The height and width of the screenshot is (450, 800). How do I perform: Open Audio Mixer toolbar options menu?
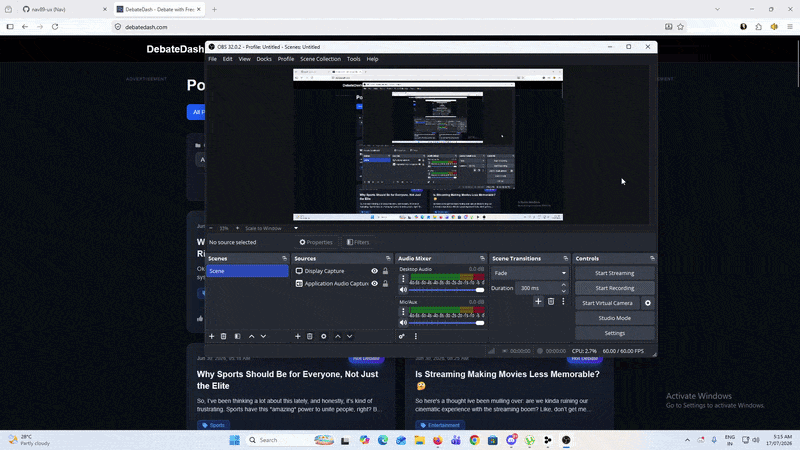pos(415,336)
